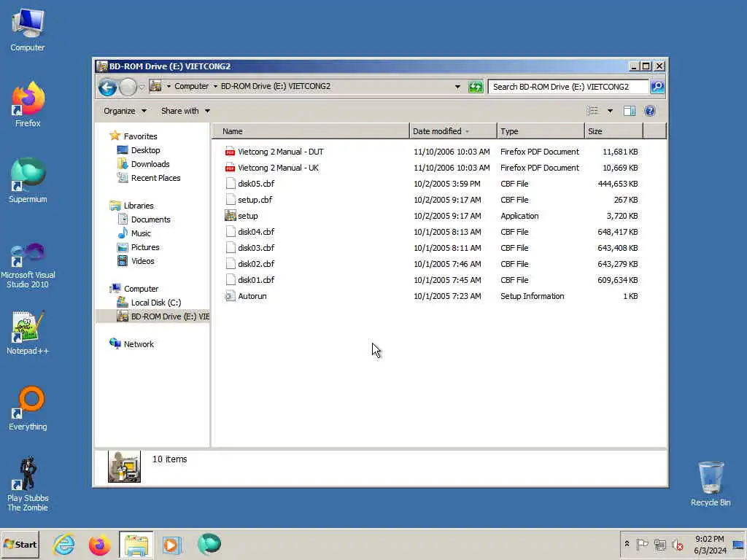Open Microsoft Visual Studio 2010 shortcut

[28, 265]
